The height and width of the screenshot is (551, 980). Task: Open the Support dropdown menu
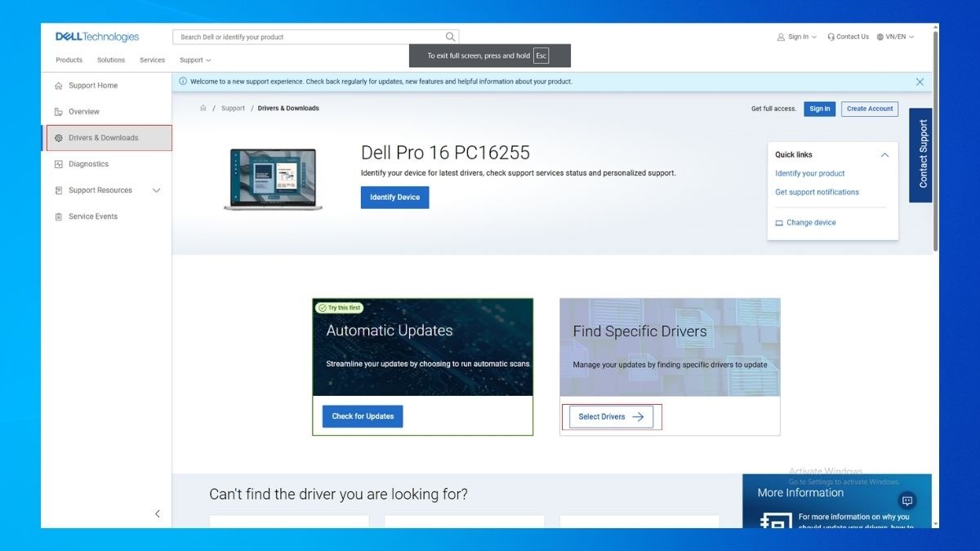click(195, 60)
